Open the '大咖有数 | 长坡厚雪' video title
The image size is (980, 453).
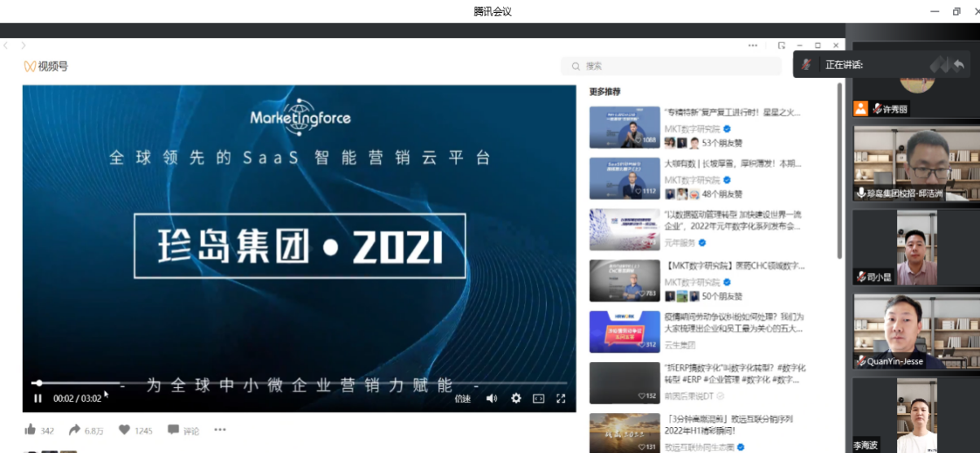pos(734,163)
